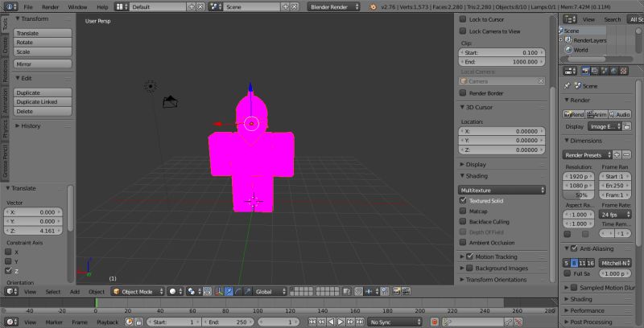The height and width of the screenshot is (328, 644).
Task: Enable the Backface Culling checkbox
Action: coord(463,221)
